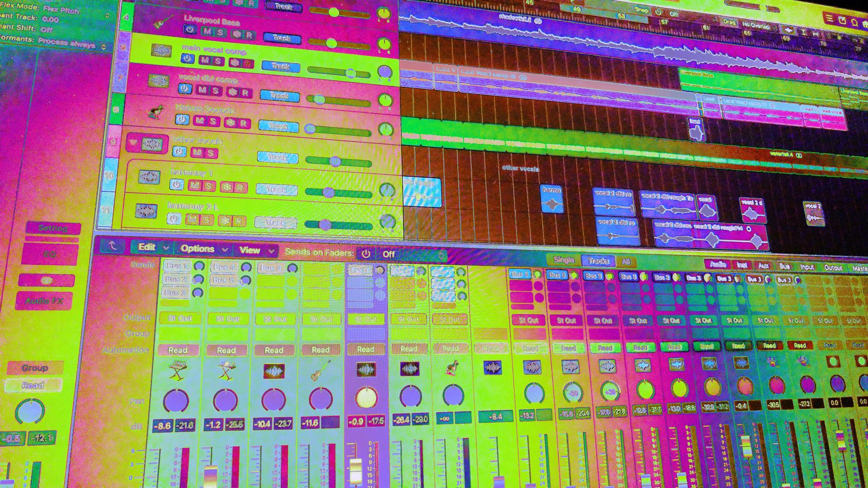Mute the other vocals track stack
Viewport: 868px width, 488px height.
pyautogui.click(x=197, y=152)
